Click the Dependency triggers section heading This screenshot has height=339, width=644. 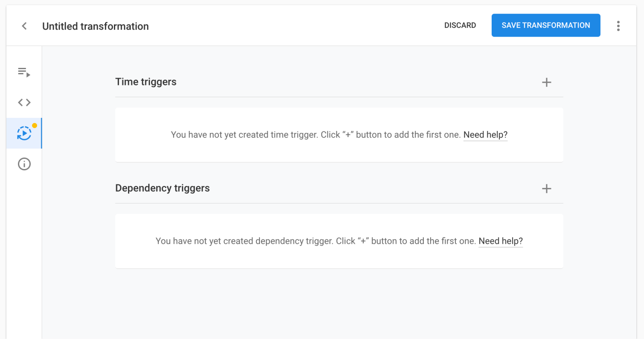tap(163, 188)
